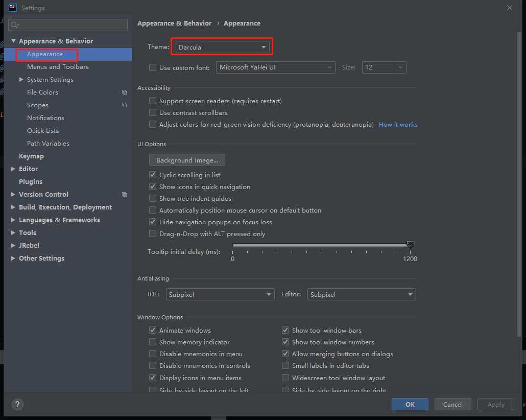Click the project-level copy icon beside Scopes

(x=124, y=105)
